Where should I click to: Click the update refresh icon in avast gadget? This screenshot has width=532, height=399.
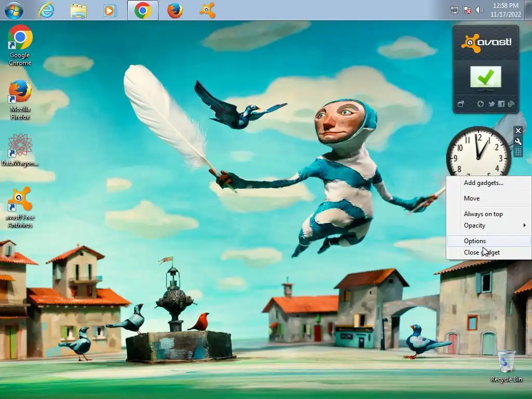click(x=481, y=104)
